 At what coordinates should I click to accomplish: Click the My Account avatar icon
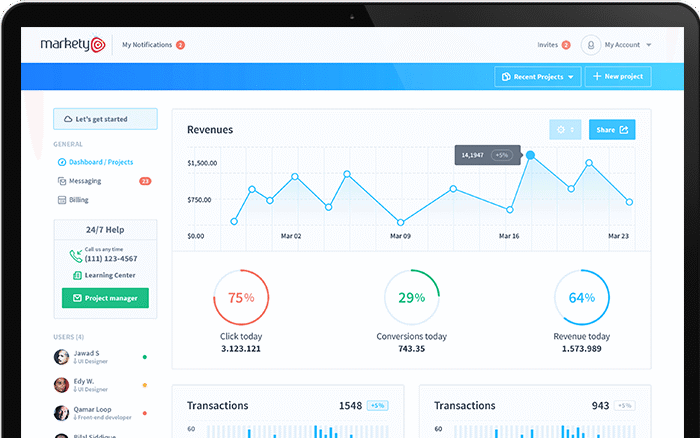pos(590,45)
